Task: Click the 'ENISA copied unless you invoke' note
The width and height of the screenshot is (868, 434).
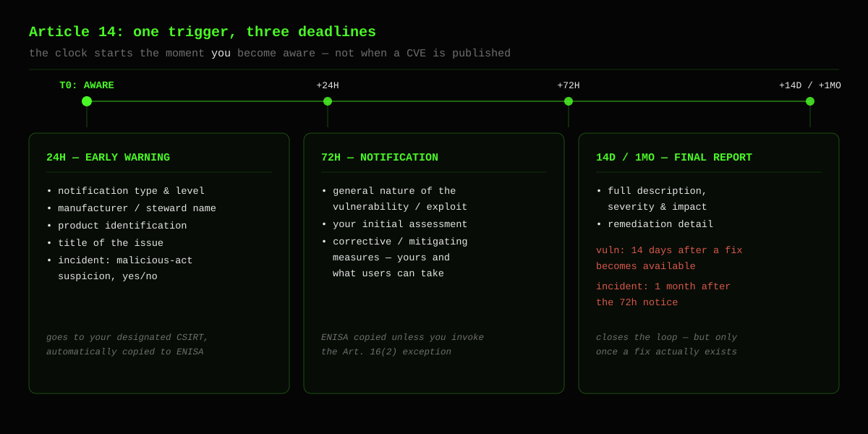Action: tap(402, 345)
